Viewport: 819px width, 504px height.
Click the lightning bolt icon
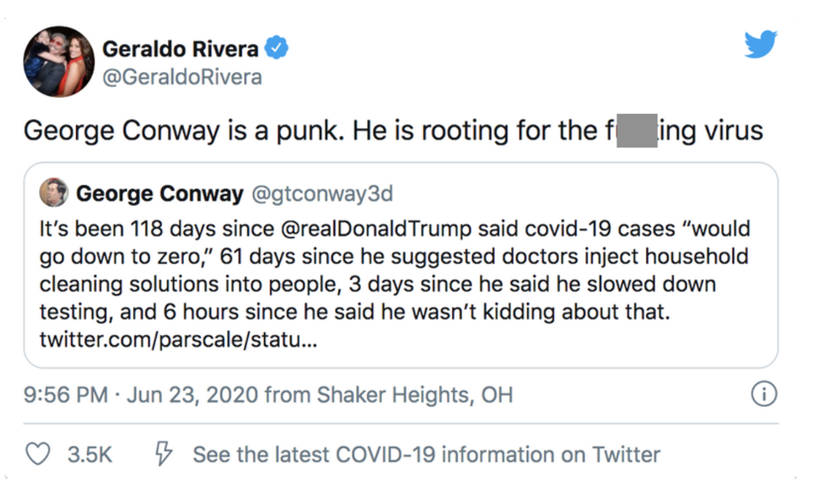(164, 455)
